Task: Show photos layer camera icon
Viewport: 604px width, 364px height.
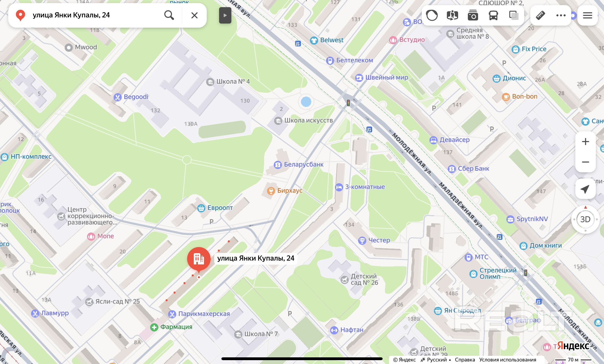Action: [473, 15]
